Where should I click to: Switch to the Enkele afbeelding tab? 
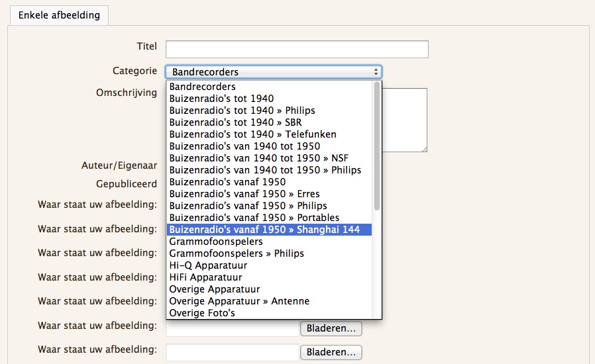click(x=59, y=15)
